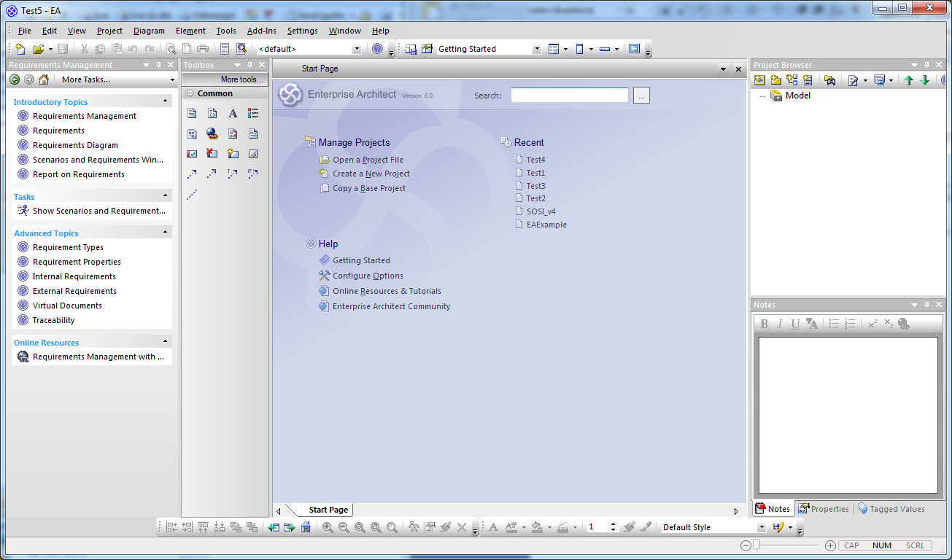Screen dimensions: 952x560
Task: Click inside the Notes text area
Action: (x=848, y=415)
